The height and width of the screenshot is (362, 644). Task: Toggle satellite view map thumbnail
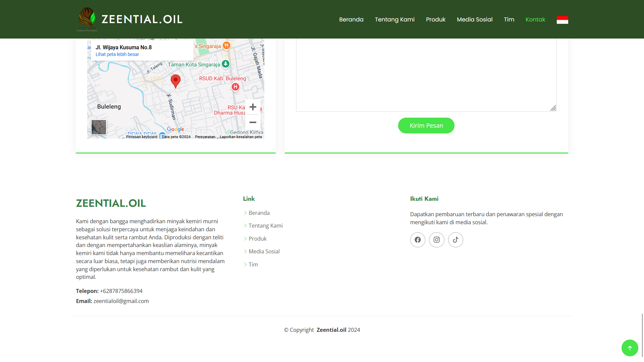99,127
